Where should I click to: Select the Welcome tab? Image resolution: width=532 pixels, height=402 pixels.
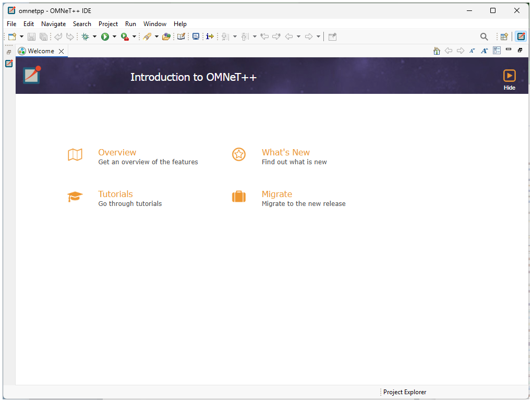[41, 51]
